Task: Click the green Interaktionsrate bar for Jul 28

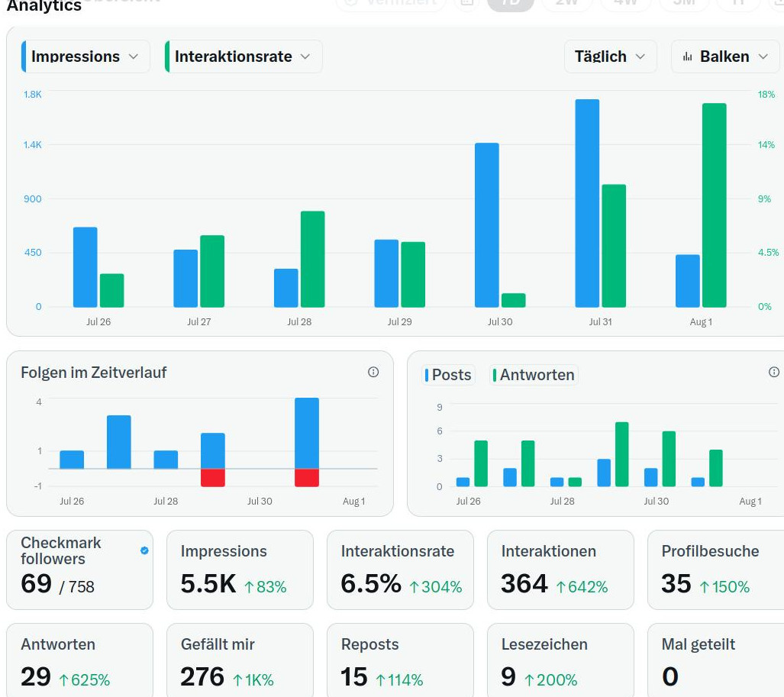Action: 312,259
